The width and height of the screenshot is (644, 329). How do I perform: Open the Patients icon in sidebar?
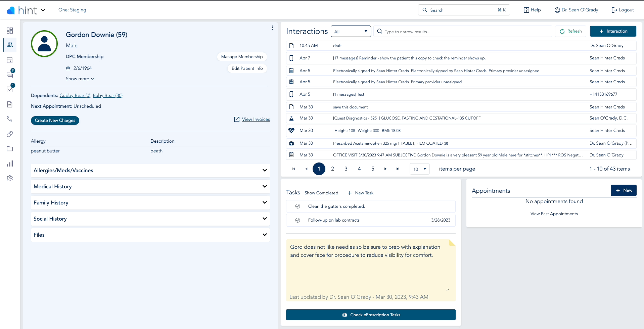[x=10, y=45]
